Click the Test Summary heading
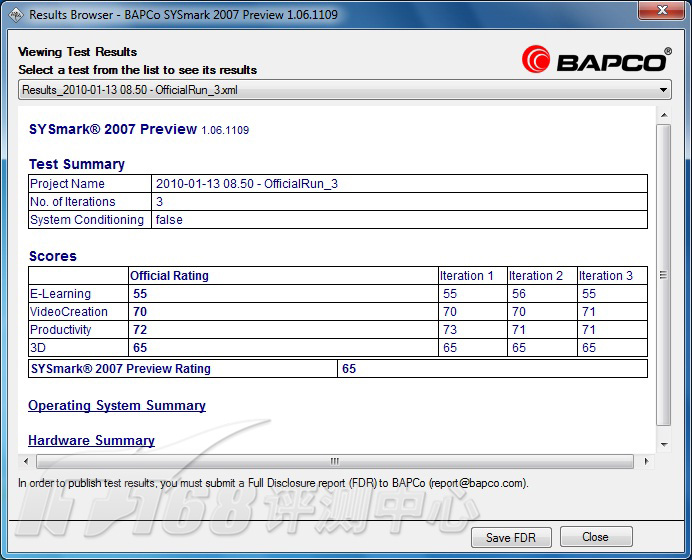This screenshot has height=560, width=692. [77, 164]
